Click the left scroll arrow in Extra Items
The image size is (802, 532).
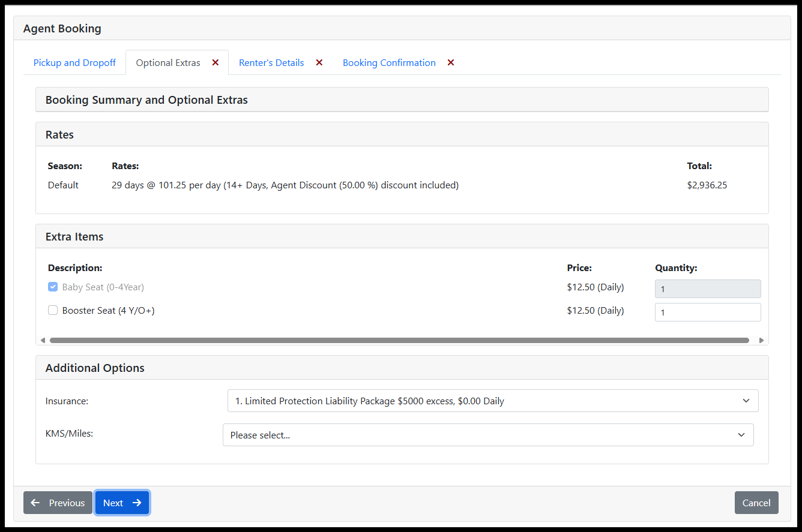[x=43, y=340]
